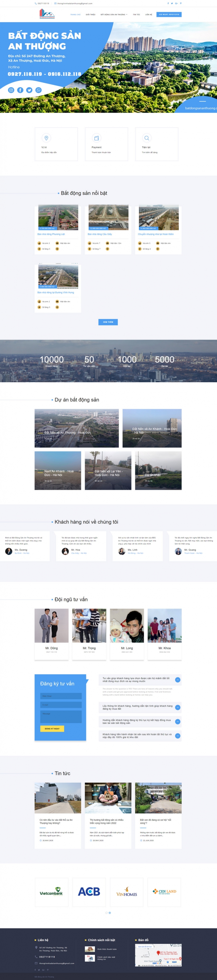
Task: Open the 'Giới thiệu' menu item
Action: click(91, 14)
